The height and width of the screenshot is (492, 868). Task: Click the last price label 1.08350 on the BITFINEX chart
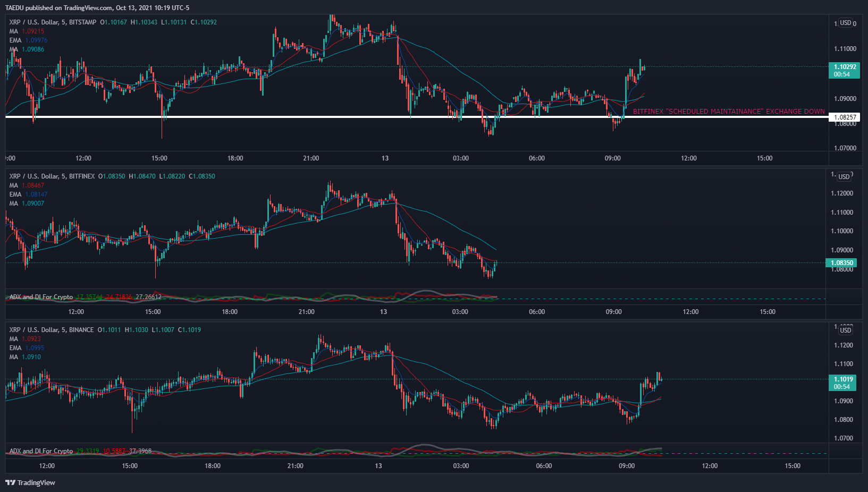coord(841,263)
